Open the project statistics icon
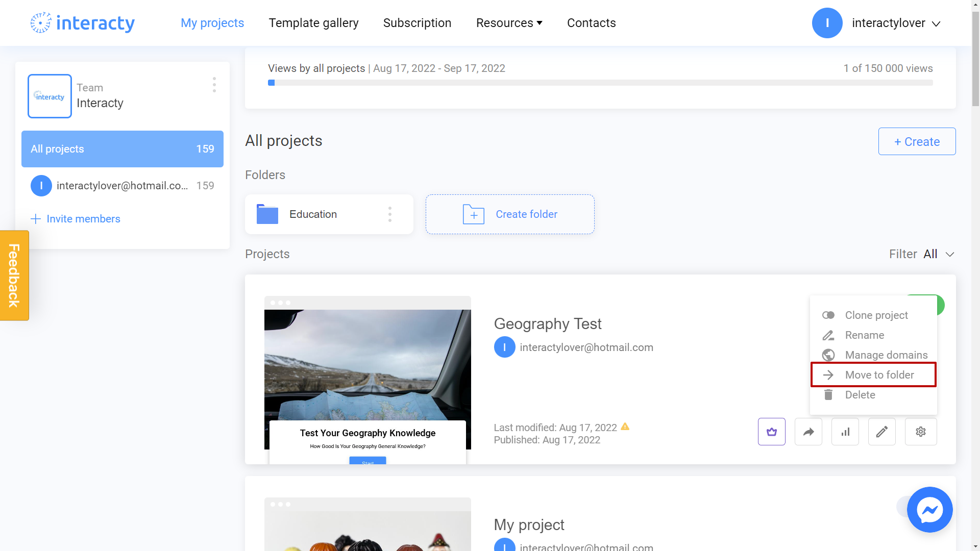Viewport: 980px width, 551px height. pos(845,431)
